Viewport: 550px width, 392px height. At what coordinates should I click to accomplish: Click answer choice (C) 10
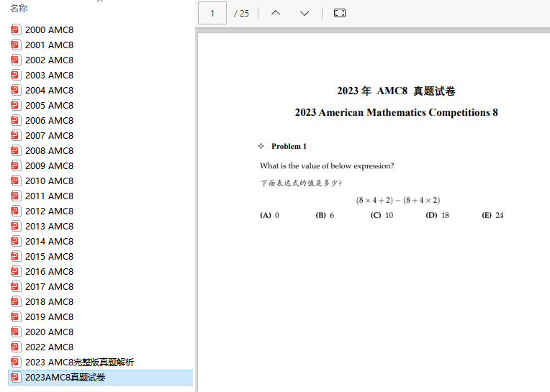382,215
